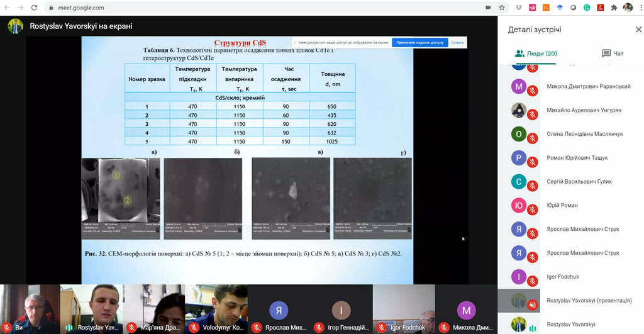Image resolution: width=644 pixels, height=334 pixels.
Task: Click the Grammarly extension icon
Action: (x=587, y=8)
